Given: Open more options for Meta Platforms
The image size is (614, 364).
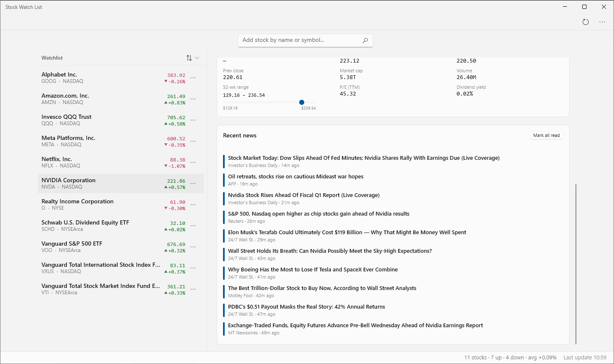Looking at the screenshot, I should 193,141.
